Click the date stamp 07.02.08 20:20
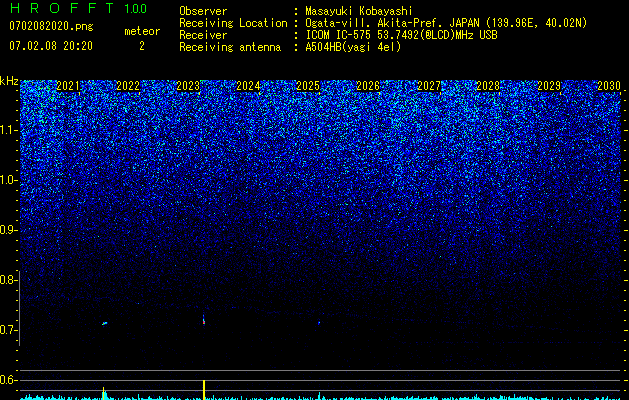 [51, 46]
